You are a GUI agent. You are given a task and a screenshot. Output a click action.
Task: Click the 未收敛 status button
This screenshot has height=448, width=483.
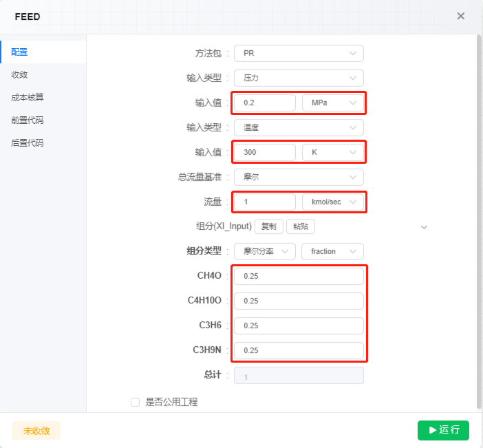tap(36, 430)
